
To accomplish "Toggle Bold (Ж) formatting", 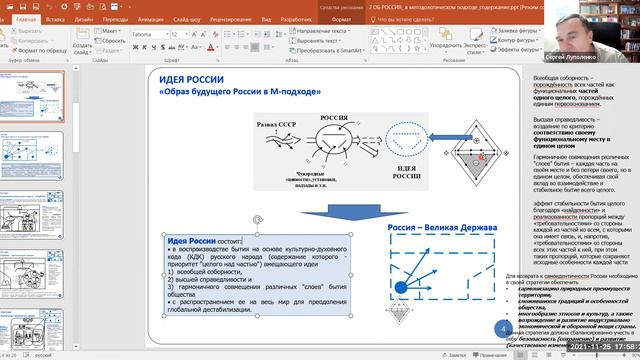I will pos(136,47).
